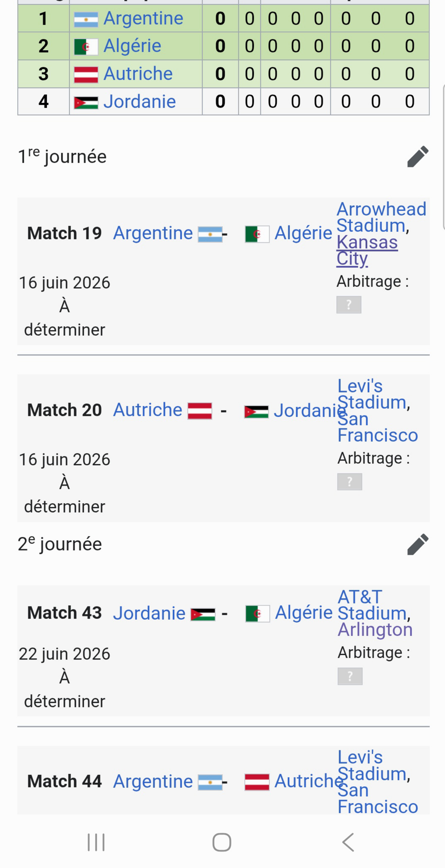
Task: Tap Algeria flag in Match 19
Action: coord(257,234)
